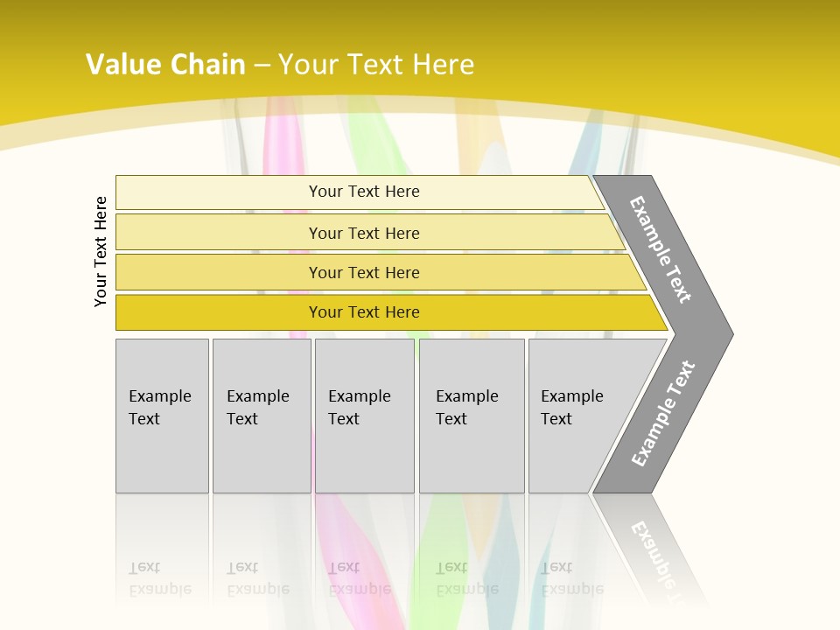Select the vertical rotated "Your Text Here" label
The image size is (840, 630).
pyautogui.click(x=101, y=251)
